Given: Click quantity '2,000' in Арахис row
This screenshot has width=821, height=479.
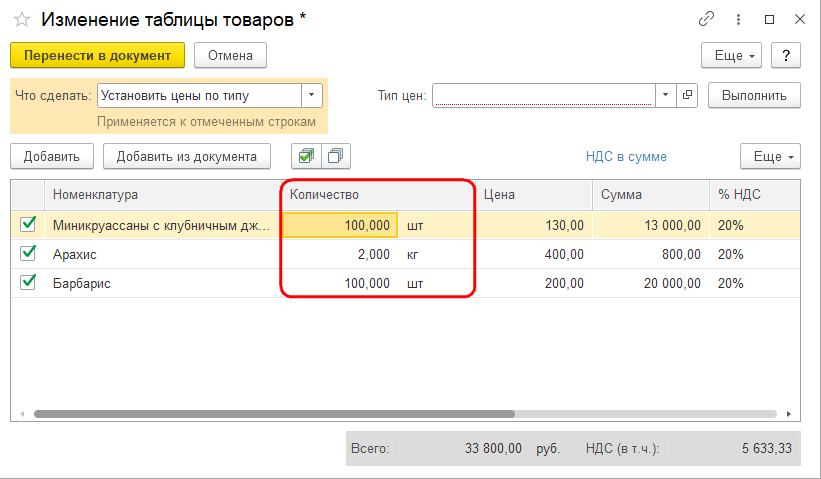Looking at the screenshot, I should pyautogui.click(x=340, y=254).
